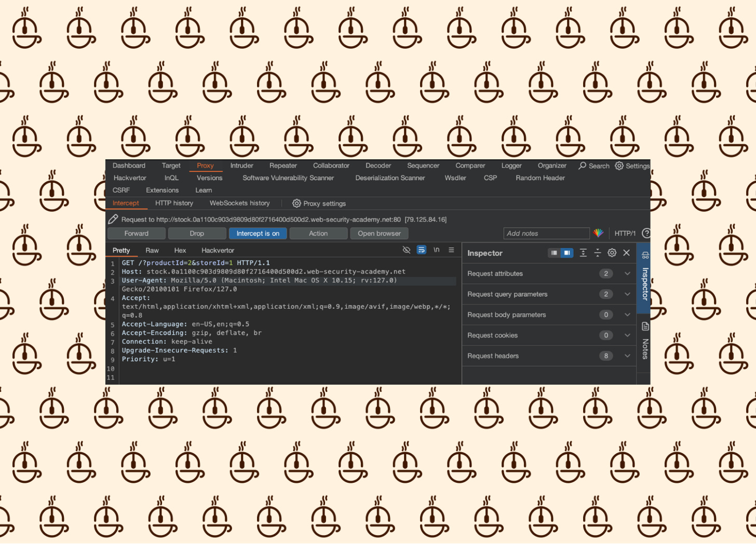The width and height of the screenshot is (756, 544).
Task: Expand Request cookies chevron
Action: tap(627, 335)
